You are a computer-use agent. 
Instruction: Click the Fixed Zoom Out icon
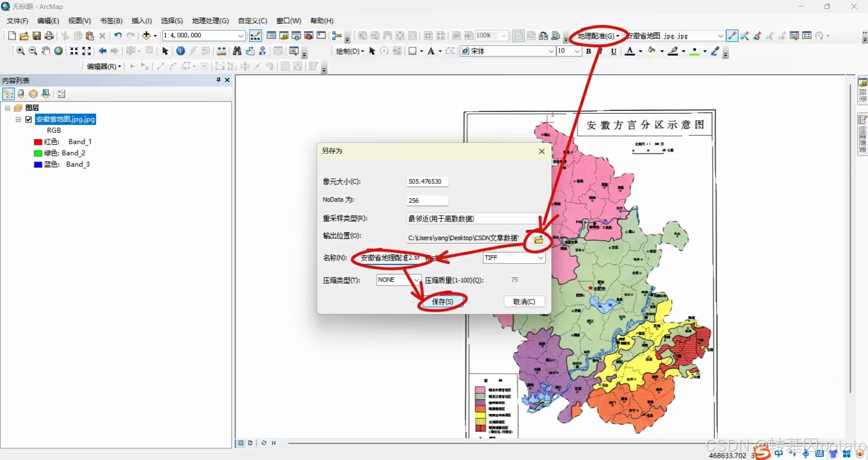(86, 51)
